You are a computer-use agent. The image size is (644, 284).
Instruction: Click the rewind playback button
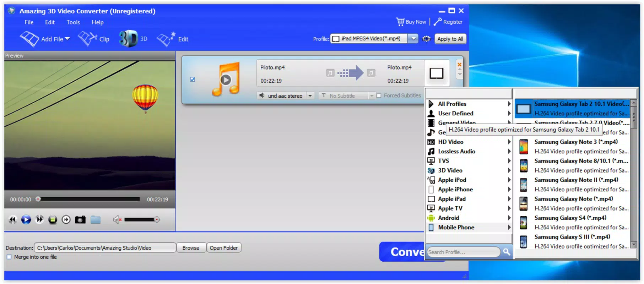coord(12,220)
